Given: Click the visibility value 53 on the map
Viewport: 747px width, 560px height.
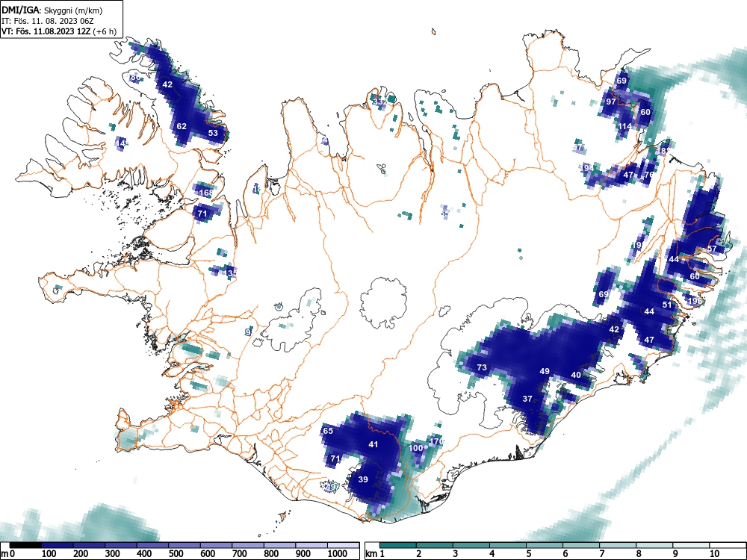Looking at the screenshot, I should [x=213, y=133].
